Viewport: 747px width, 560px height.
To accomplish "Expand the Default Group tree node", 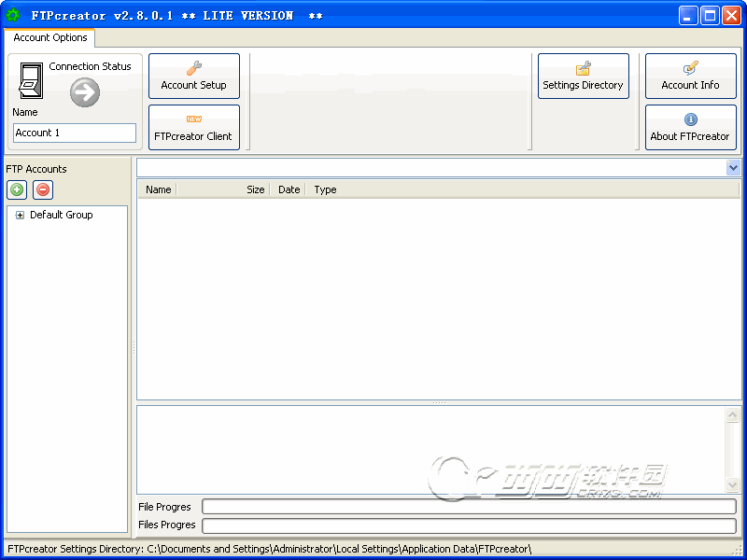I will [20, 216].
